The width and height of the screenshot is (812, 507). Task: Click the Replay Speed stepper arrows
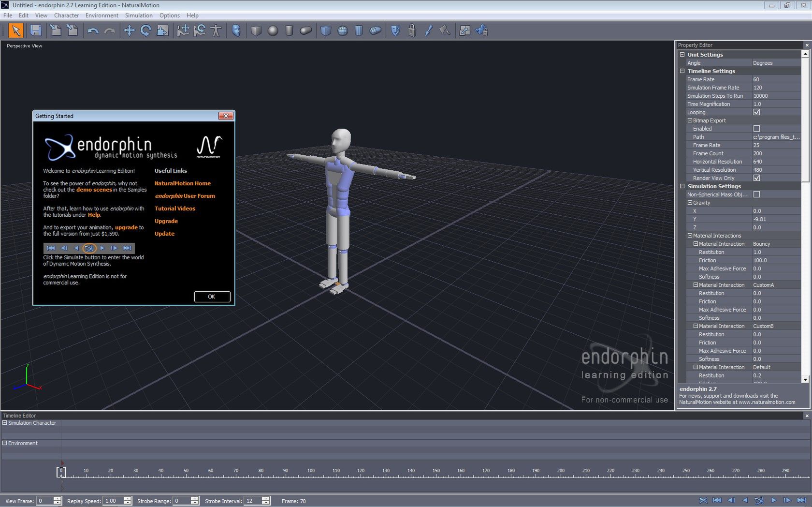[128, 501]
